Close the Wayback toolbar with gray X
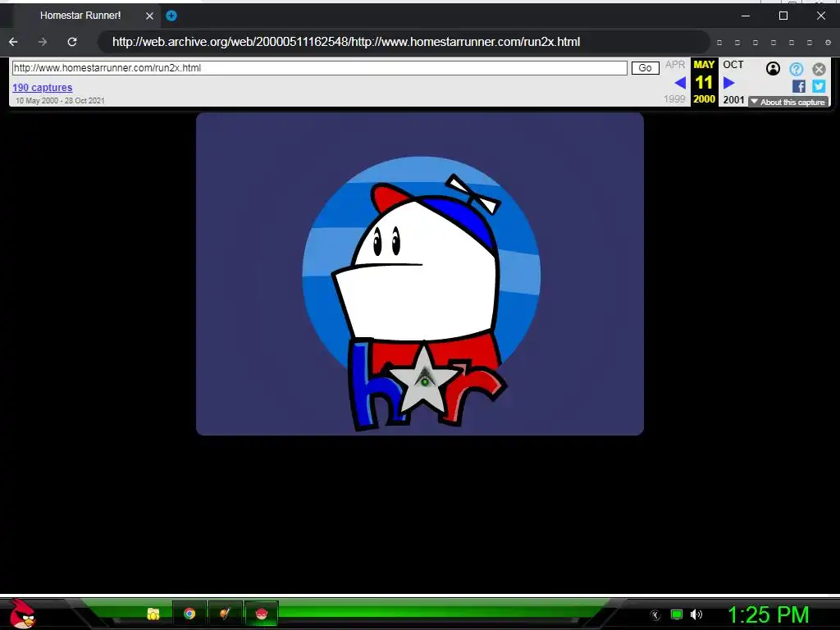 819,69
